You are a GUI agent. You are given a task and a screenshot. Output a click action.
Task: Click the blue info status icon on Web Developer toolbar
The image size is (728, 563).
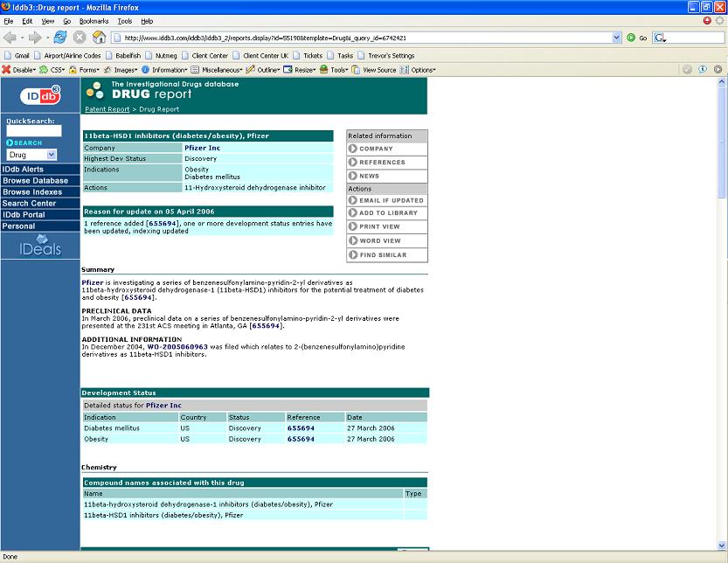[703, 69]
